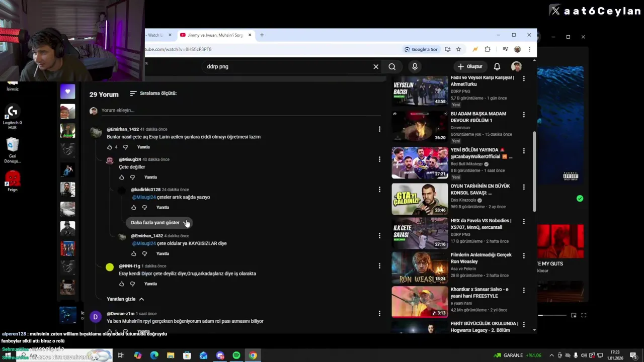644x362 pixels.
Task: Open the Khontkar x Sansar Salvo video thumbnail
Action: (x=420, y=302)
